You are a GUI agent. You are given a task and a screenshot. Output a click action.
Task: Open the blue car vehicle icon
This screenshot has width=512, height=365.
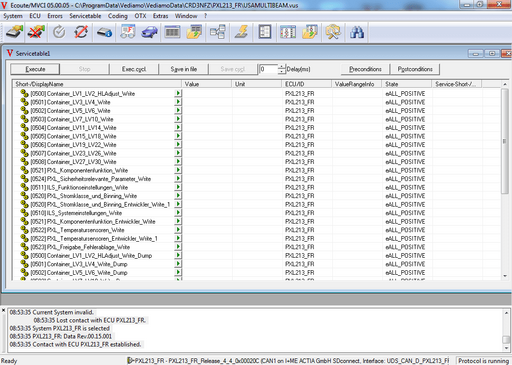(150, 32)
